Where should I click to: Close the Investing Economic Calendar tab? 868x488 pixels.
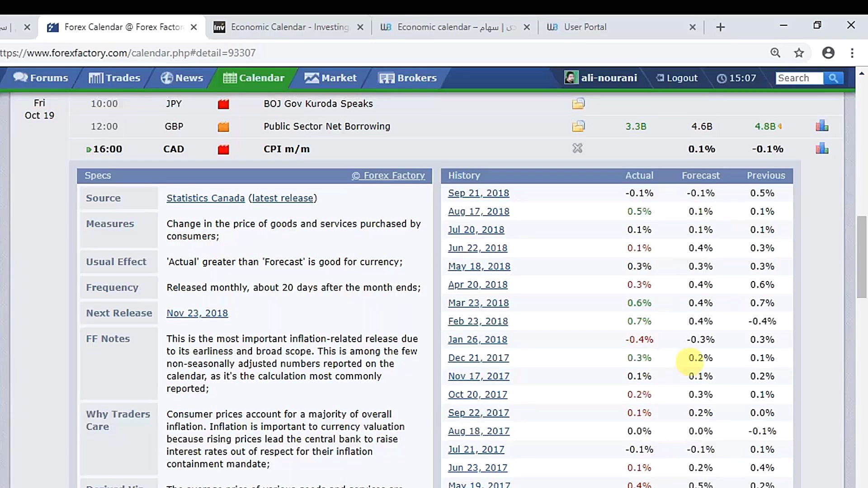360,27
